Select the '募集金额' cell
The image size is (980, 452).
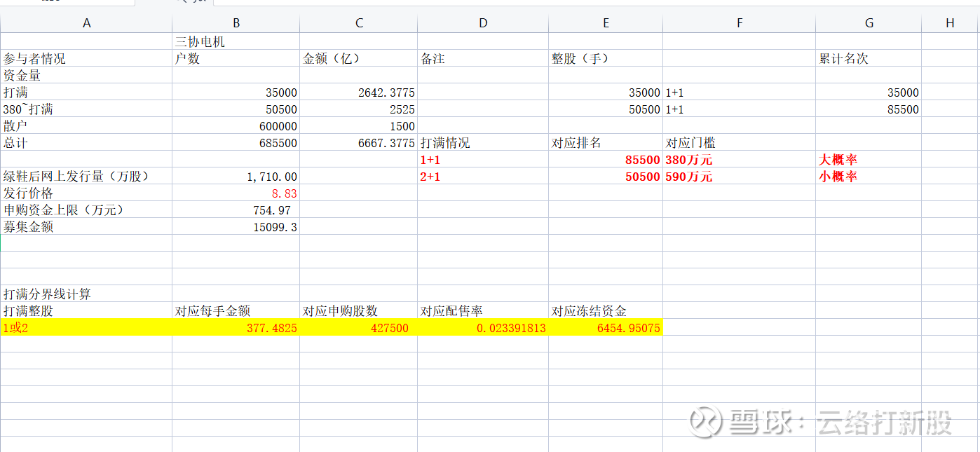pos(86,226)
